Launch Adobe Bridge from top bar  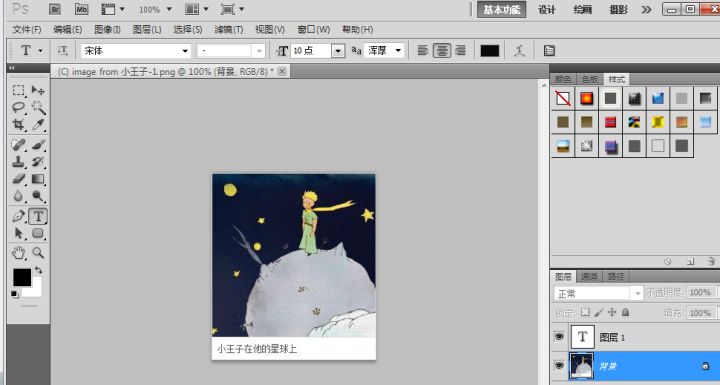coord(55,9)
